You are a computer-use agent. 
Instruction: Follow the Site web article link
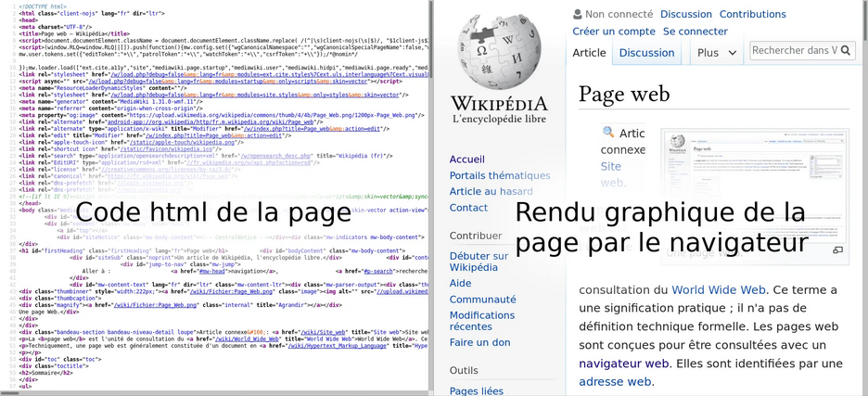point(613,174)
